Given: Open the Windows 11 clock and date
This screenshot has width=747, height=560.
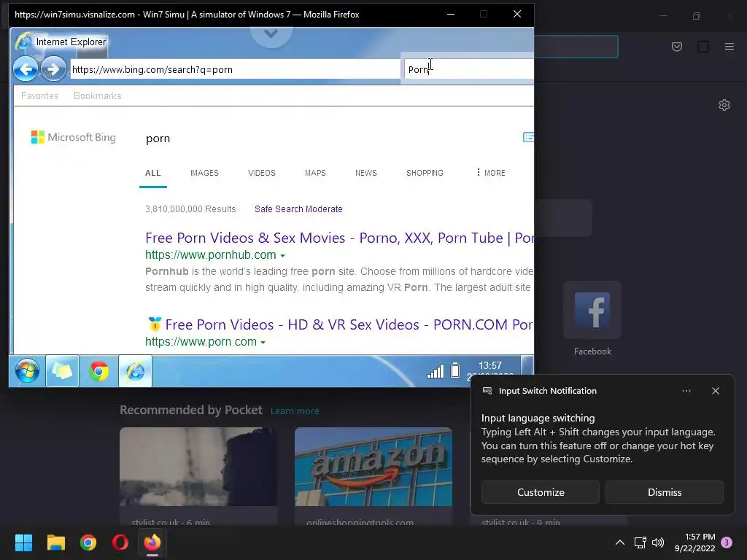Looking at the screenshot, I should [694, 542].
